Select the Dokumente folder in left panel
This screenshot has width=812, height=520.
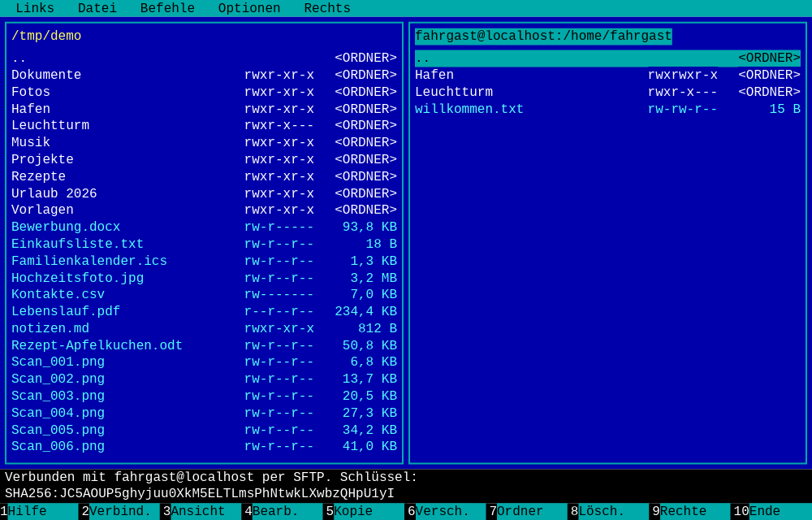[204, 75]
